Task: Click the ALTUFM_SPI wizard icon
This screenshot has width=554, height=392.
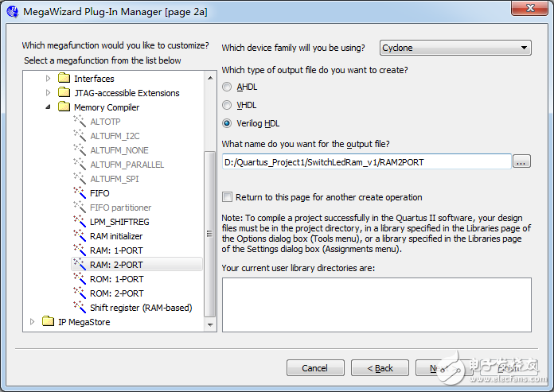Action: [80, 179]
